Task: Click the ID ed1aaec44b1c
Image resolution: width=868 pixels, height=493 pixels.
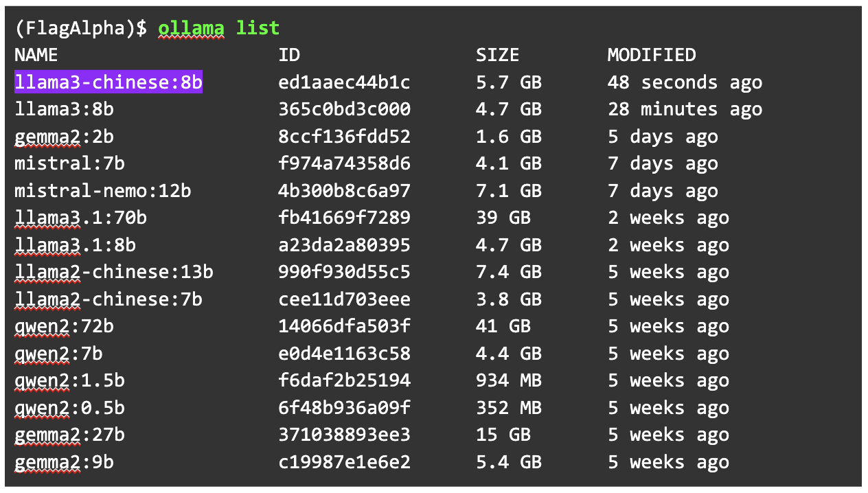Action: click(x=344, y=82)
